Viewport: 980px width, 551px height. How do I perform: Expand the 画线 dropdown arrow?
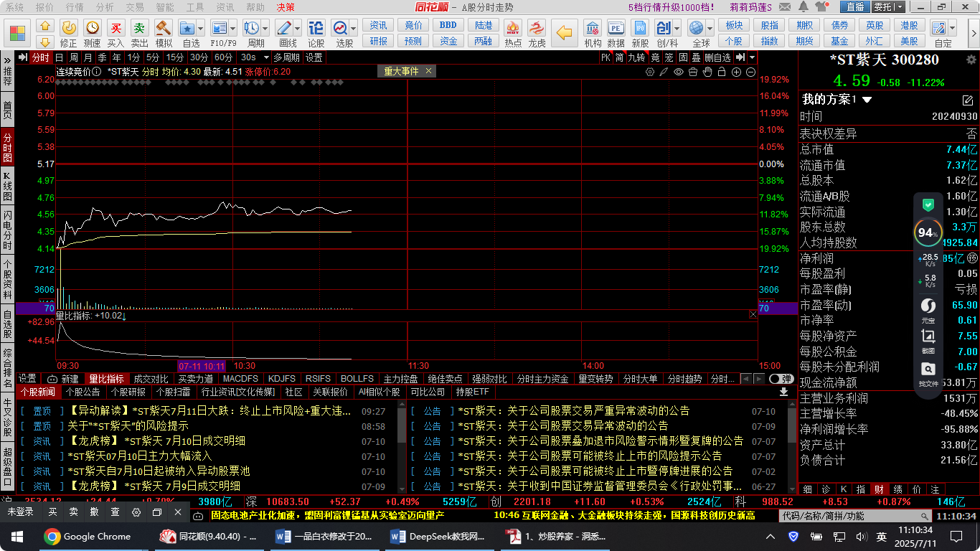[x=299, y=29]
